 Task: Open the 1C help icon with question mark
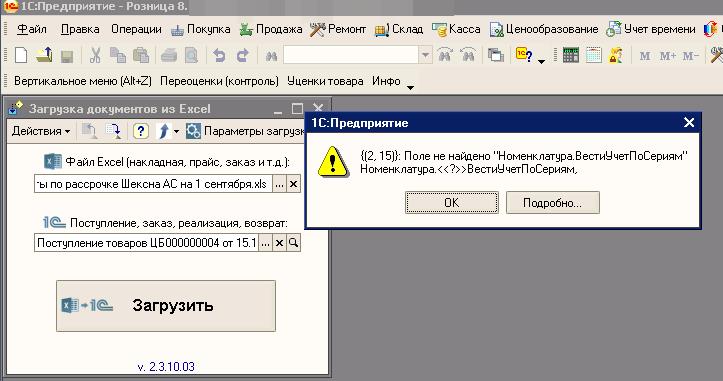(524, 55)
